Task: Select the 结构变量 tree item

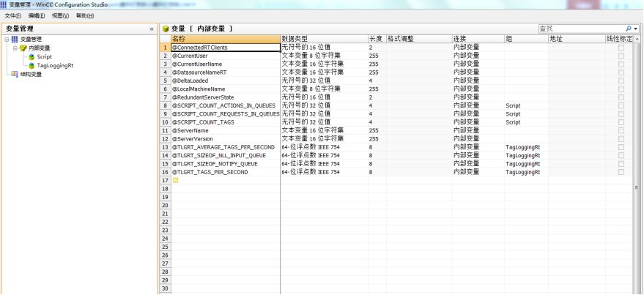Action: coord(32,74)
